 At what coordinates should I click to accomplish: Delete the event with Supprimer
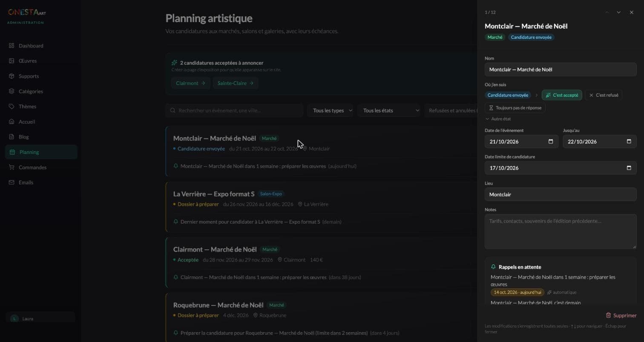(x=621, y=316)
